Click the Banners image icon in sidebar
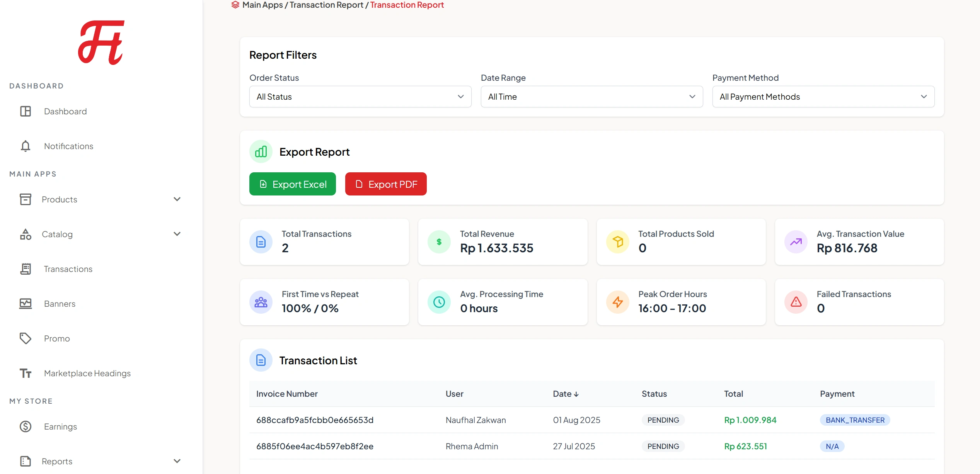Image resolution: width=980 pixels, height=474 pixels. click(x=25, y=304)
